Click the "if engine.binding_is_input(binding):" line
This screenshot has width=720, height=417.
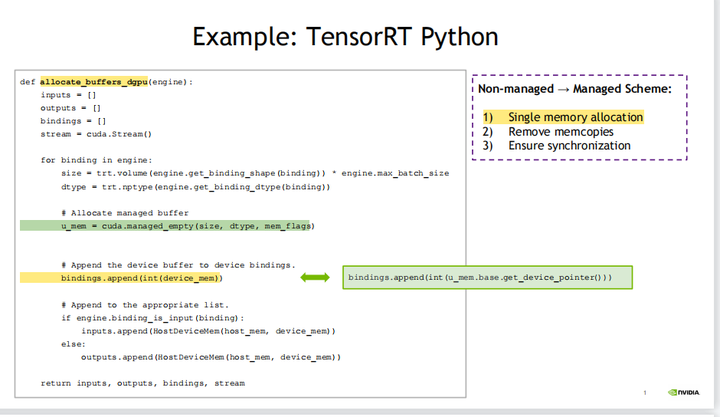click(x=153, y=318)
